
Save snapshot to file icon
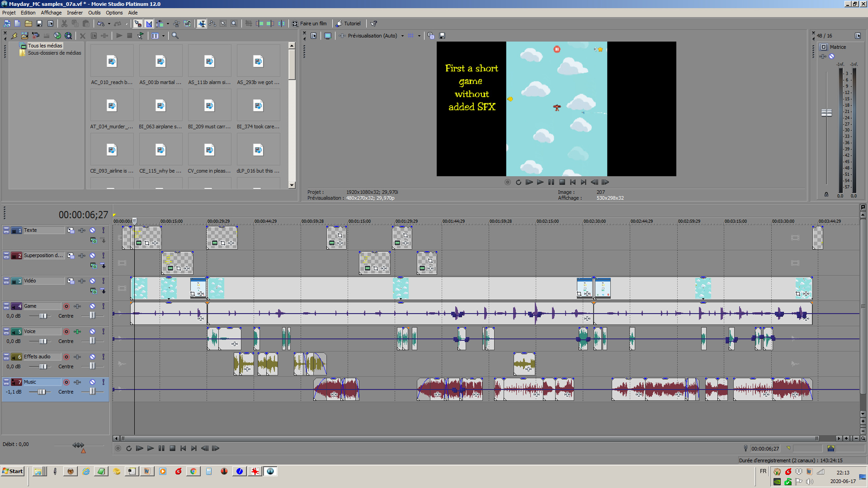tap(442, 36)
